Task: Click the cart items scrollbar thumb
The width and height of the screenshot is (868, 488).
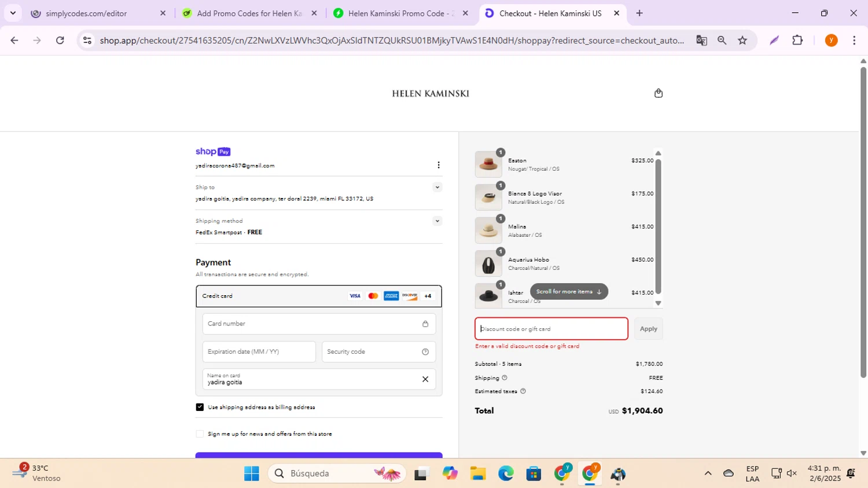Action: pos(658,226)
